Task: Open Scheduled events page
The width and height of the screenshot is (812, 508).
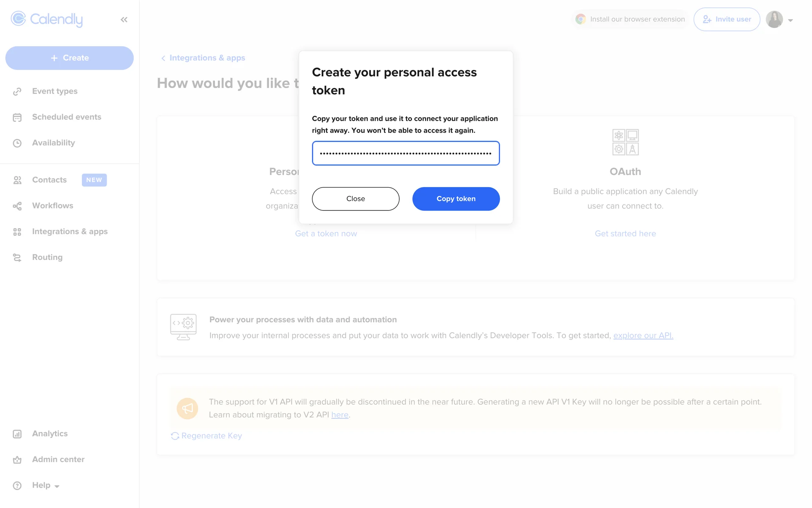Action: coord(66,117)
